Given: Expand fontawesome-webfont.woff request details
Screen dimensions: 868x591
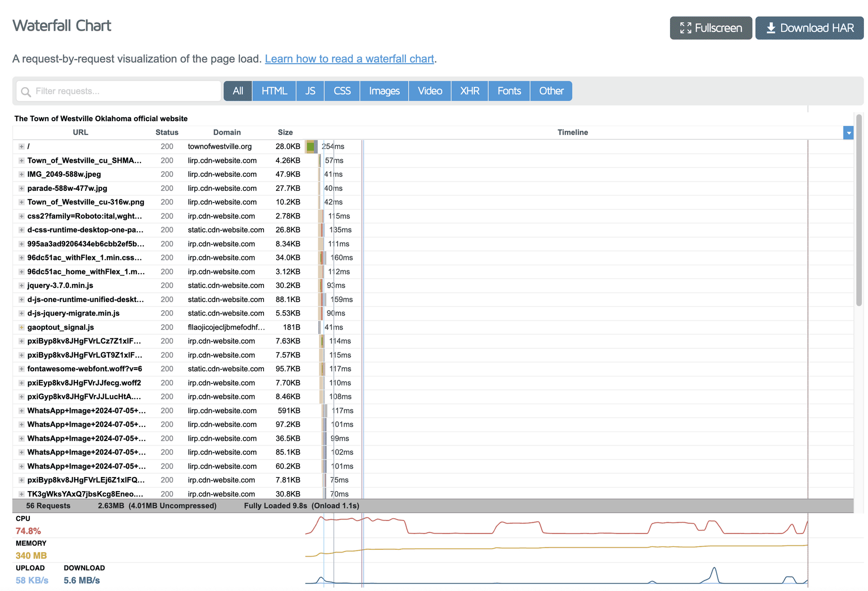Looking at the screenshot, I should (x=21, y=369).
